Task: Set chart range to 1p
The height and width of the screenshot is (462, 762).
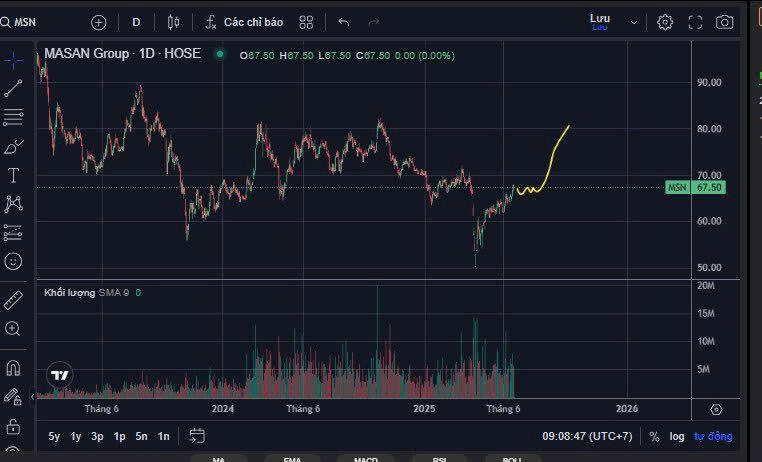Action: tap(120, 436)
